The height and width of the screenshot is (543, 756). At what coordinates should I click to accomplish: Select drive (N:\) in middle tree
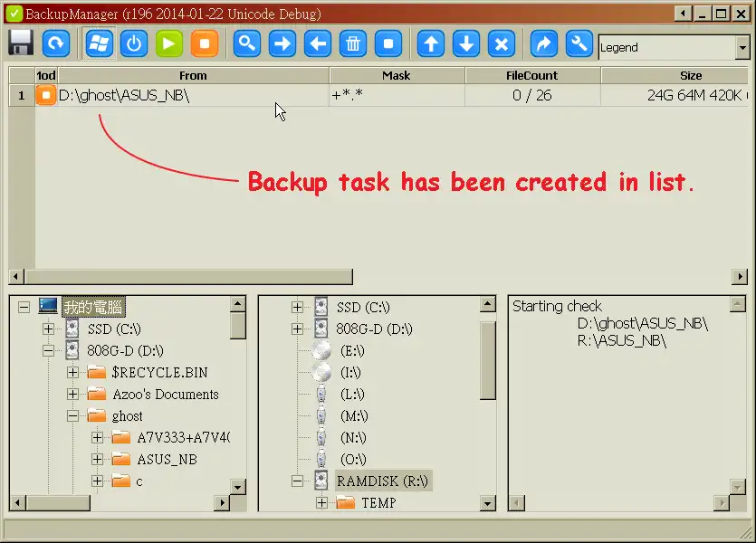click(x=353, y=437)
